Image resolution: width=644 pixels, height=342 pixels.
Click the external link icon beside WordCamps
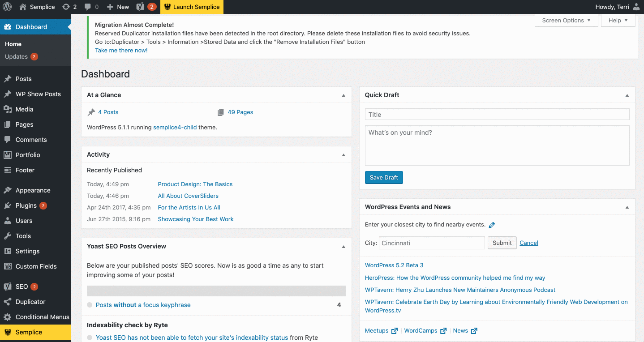(443, 330)
